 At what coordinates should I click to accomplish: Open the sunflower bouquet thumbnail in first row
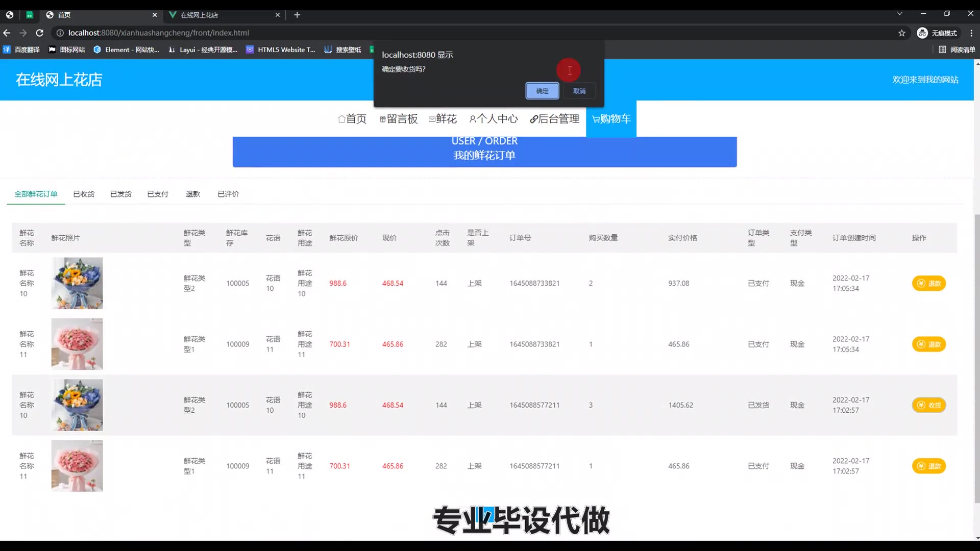click(x=77, y=283)
